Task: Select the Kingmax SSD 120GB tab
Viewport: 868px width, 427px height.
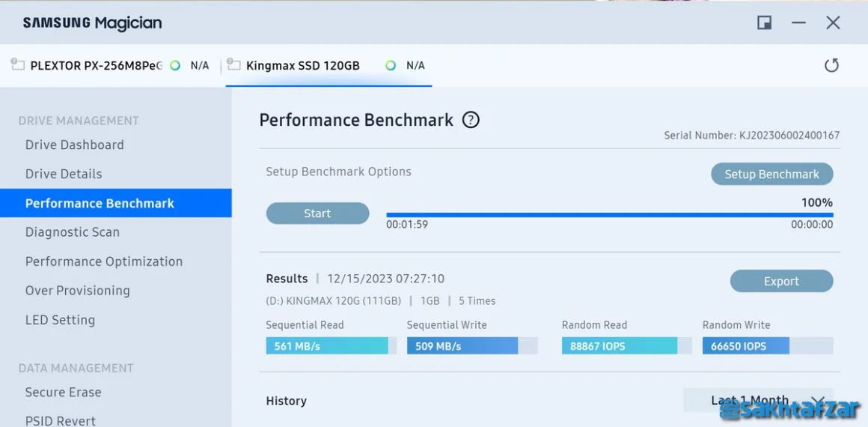Action: pyautogui.click(x=328, y=65)
